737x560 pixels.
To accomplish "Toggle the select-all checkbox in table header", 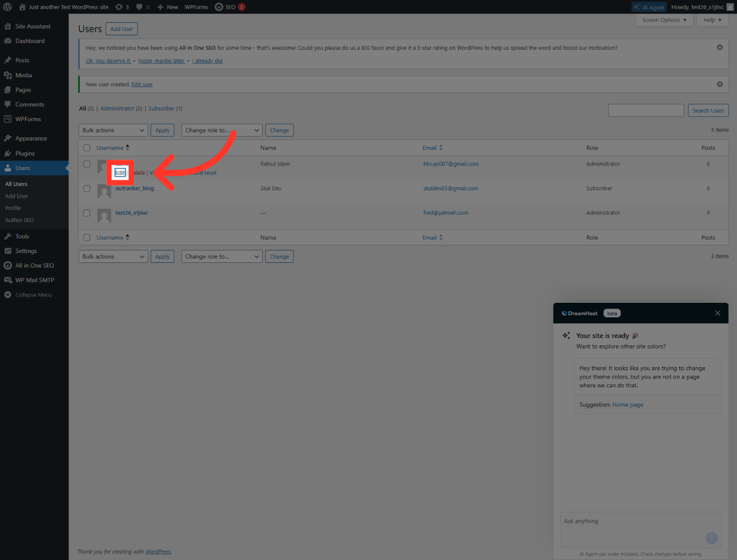I will 87,148.
